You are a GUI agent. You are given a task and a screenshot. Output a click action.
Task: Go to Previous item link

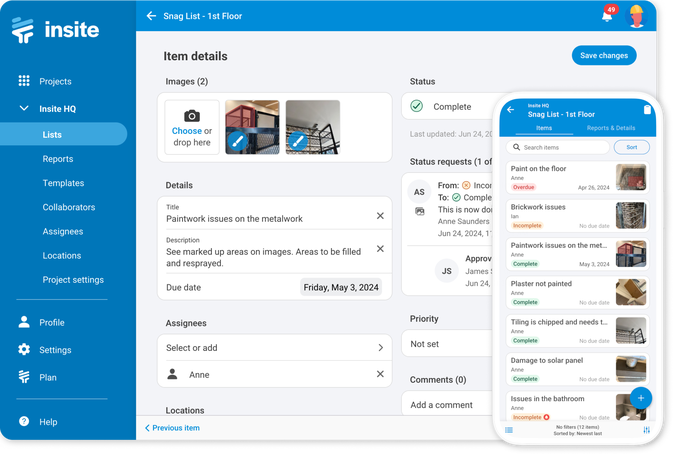[x=172, y=428]
